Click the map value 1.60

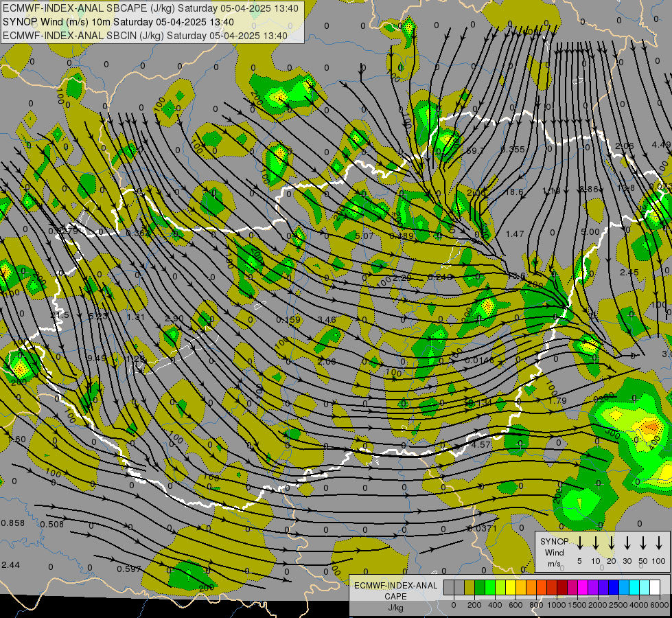[16, 439]
